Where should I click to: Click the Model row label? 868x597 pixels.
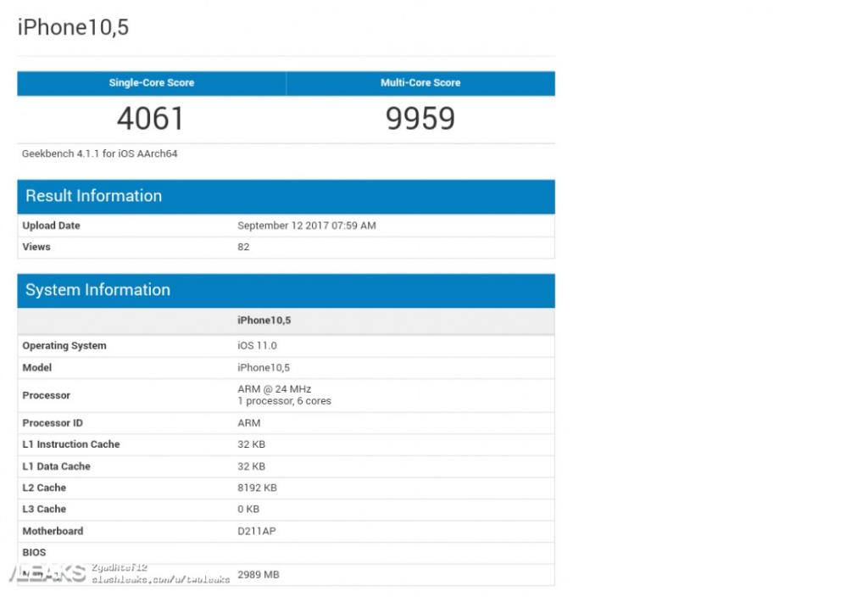point(36,368)
